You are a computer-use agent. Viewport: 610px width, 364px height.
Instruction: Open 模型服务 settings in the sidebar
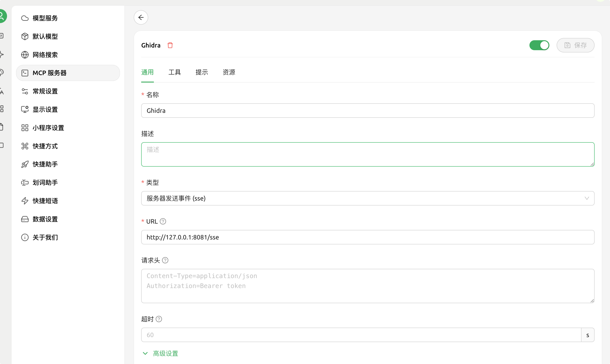45,18
